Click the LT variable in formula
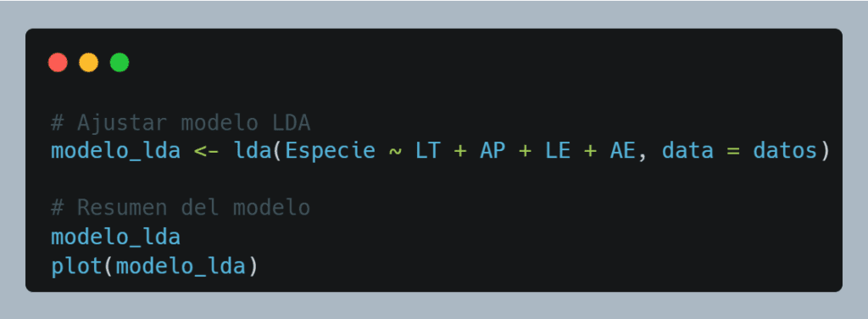This screenshot has height=319, width=868. click(427, 151)
